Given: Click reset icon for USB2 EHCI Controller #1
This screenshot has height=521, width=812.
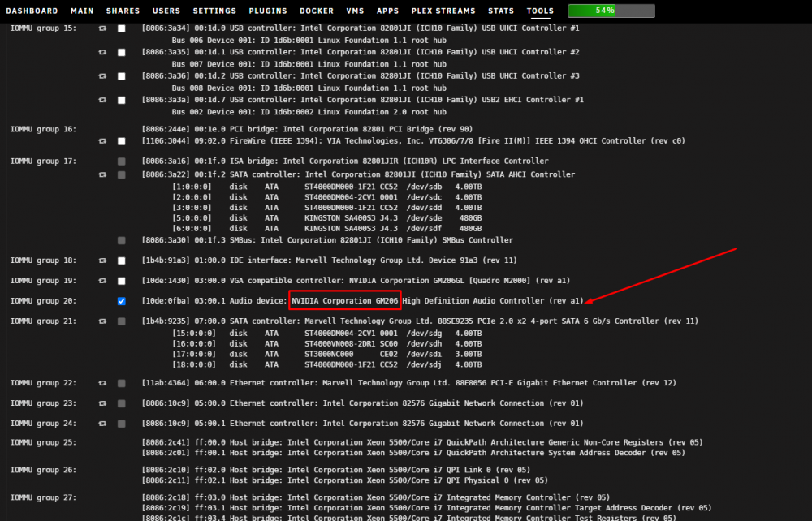Looking at the screenshot, I should coord(102,100).
